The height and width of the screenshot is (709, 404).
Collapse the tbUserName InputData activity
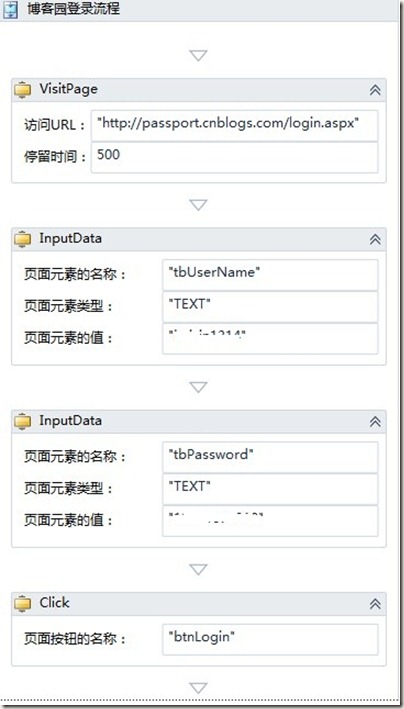coord(375,239)
